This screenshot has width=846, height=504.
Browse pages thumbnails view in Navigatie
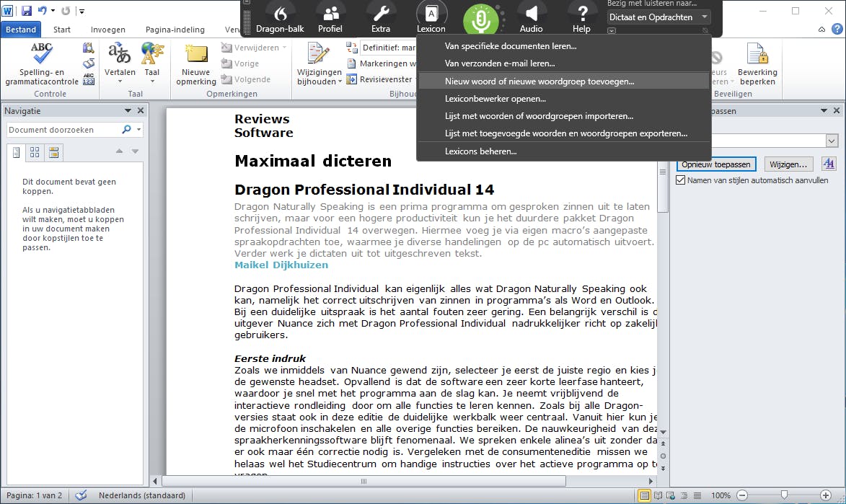coord(35,153)
